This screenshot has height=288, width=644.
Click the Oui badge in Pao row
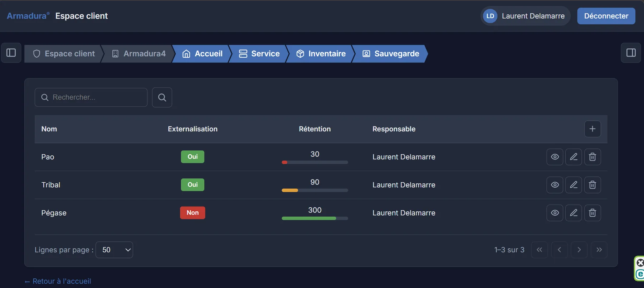pos(192,157)
